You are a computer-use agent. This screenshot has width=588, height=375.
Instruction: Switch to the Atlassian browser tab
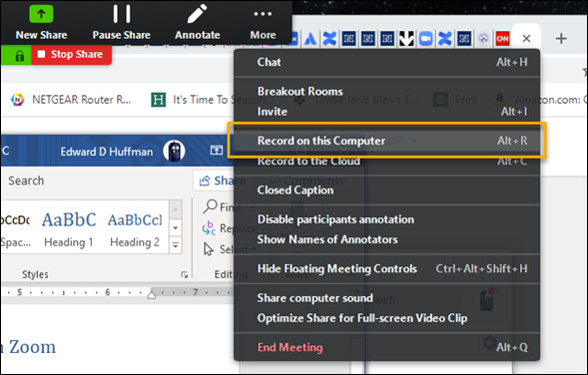click(x=310, y=39)
